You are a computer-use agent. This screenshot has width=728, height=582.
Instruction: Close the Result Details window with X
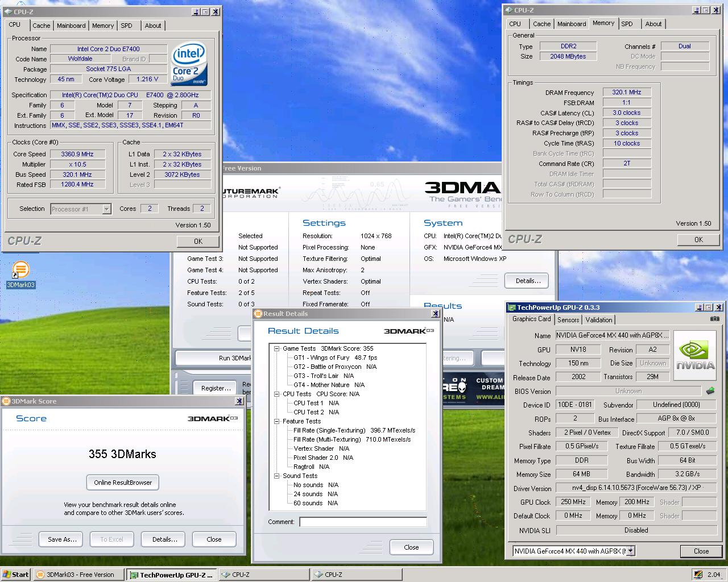point(435,313)
